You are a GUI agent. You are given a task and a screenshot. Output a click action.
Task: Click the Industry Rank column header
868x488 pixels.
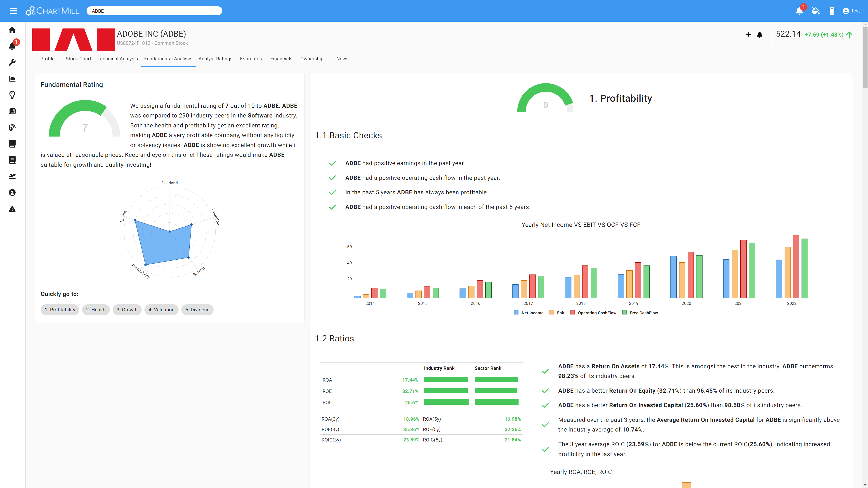tap(439, 368)
